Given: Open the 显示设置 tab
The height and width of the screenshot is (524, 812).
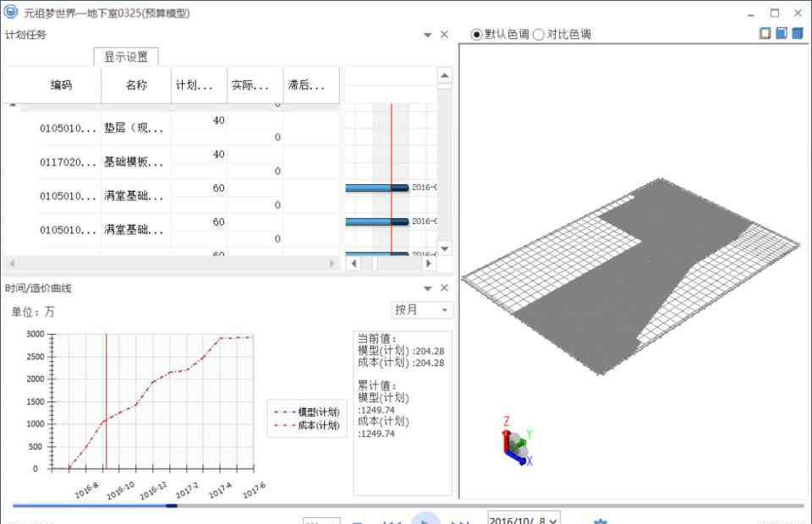Looking at the screenshot, I should [x=126, y=57].
